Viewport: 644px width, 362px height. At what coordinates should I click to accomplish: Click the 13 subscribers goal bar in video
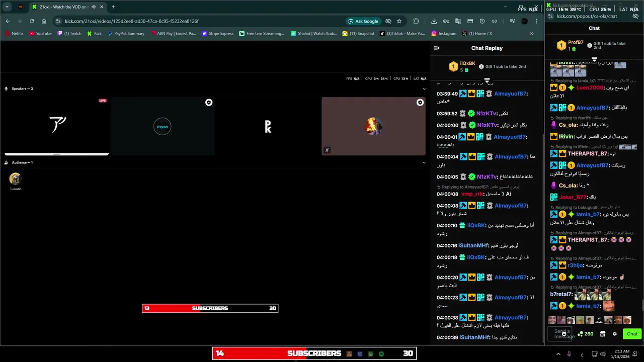[x=210, y=308]
